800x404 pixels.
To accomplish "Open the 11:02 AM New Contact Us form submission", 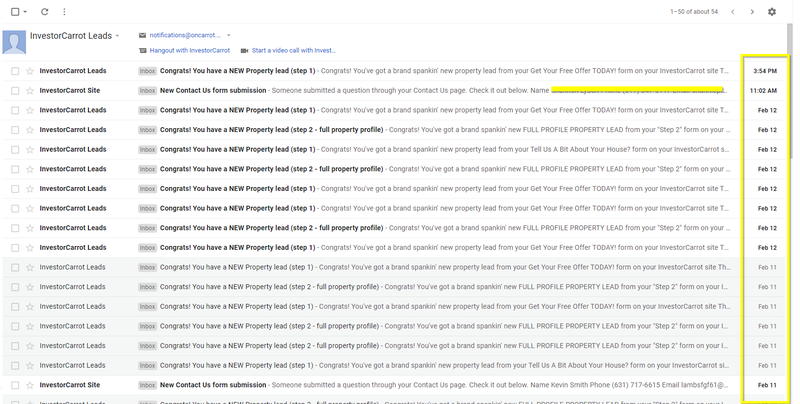I will (x=213, y=91).
